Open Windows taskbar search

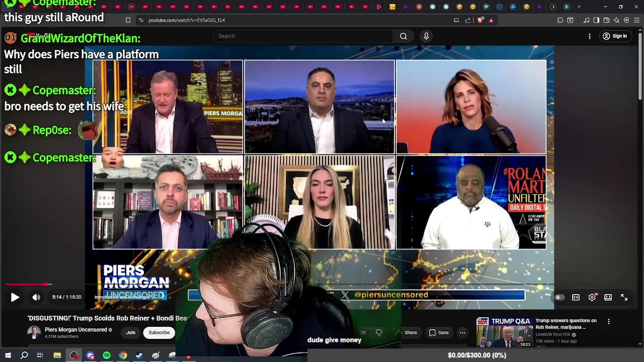24,355
